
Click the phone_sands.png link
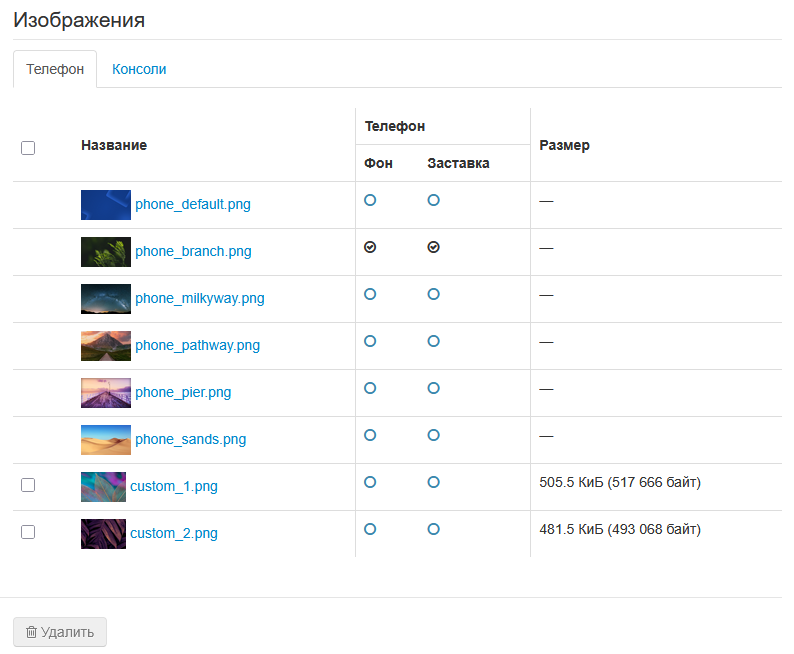tap(190, 440)
